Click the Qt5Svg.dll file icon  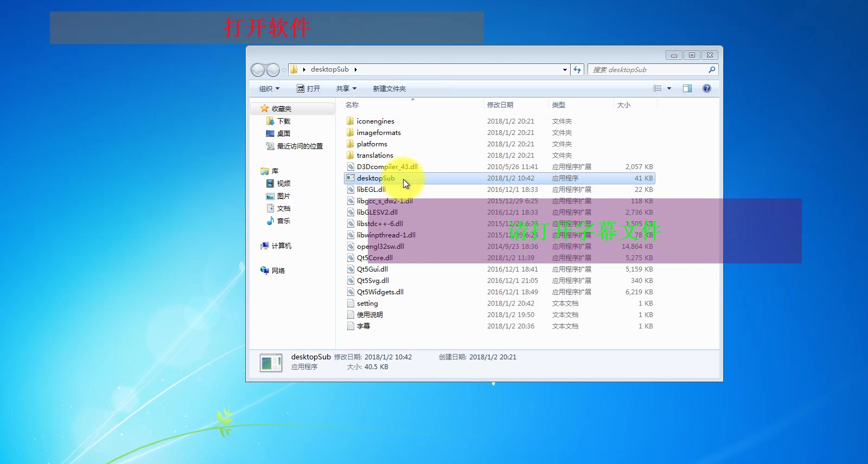[350, 280]
